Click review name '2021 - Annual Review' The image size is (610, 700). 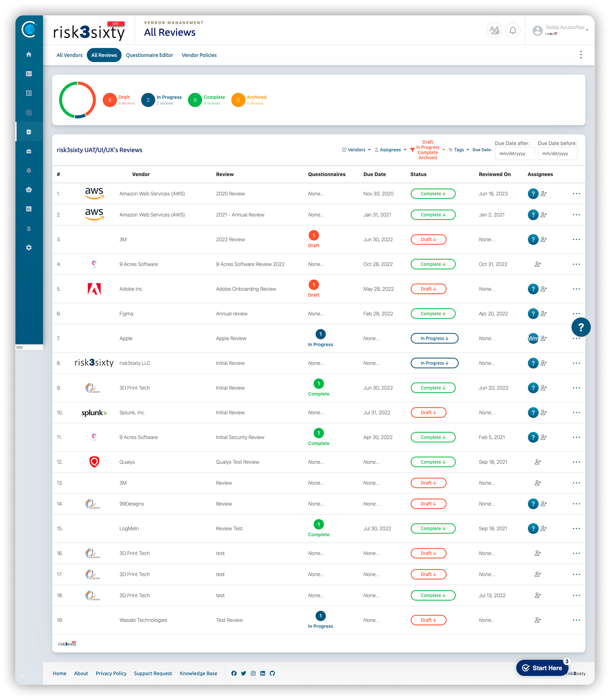240,215
